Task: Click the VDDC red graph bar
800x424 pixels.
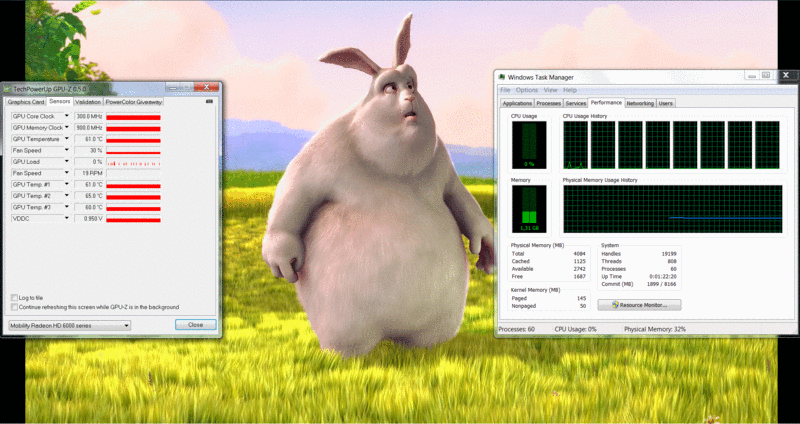Action: (x=133, y=219)
